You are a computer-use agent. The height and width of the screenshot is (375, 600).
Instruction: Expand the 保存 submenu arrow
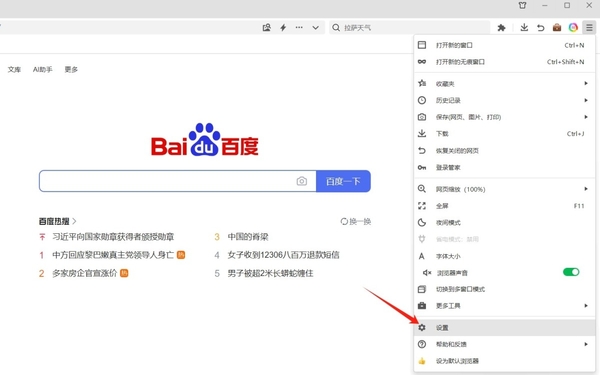coord(586,117)
